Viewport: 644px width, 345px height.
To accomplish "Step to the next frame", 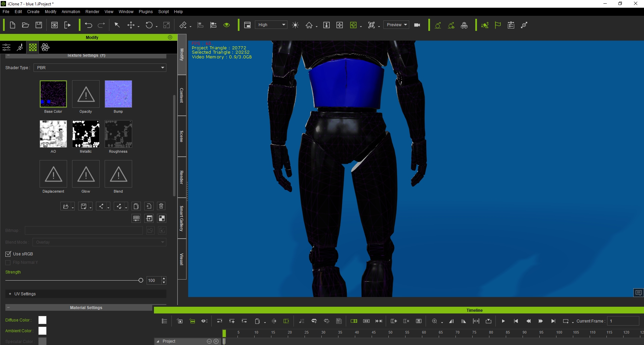I will pyautogui.click(x=541, y=321).
